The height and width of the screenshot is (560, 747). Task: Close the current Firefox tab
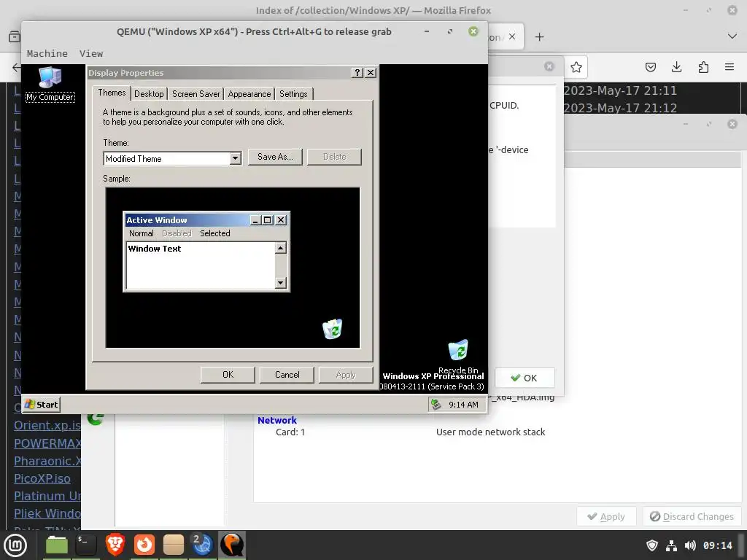512,36
